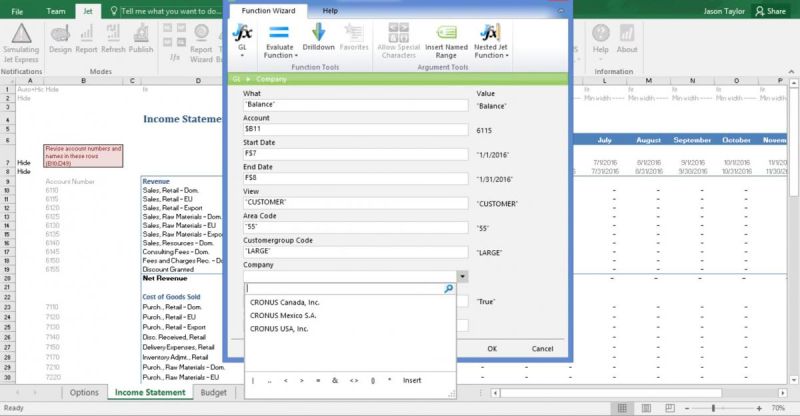
Task: Click the View input field
Action: (x=356, y=203)
